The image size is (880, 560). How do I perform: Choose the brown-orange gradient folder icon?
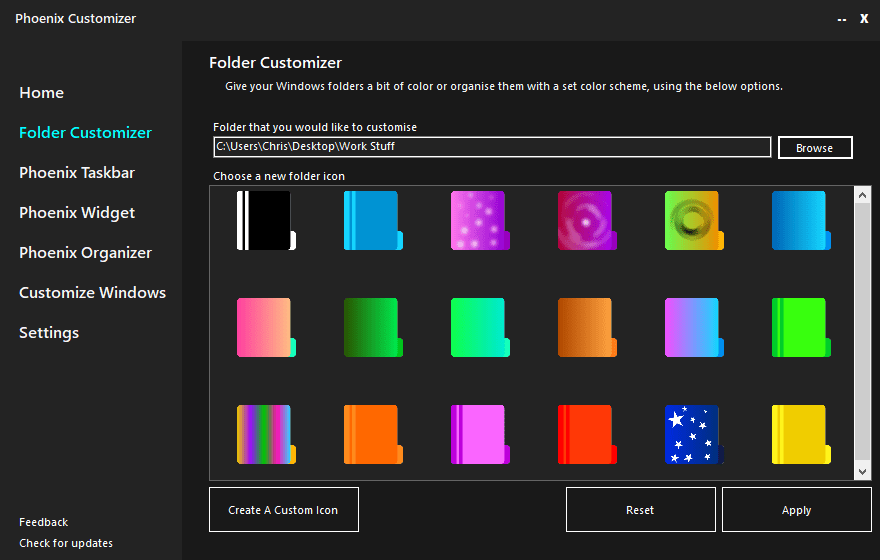click(x=586, y=327)
